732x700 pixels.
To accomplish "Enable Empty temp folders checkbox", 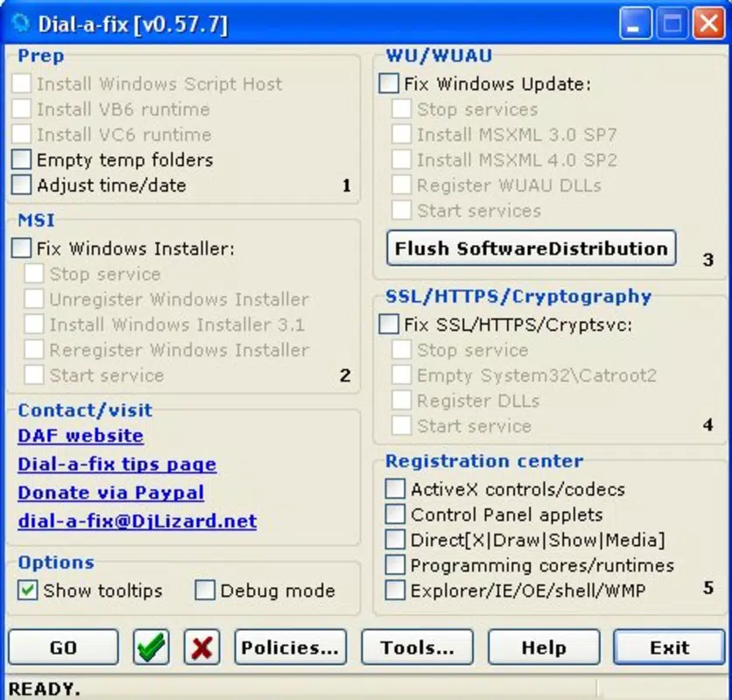I will 22,159.
